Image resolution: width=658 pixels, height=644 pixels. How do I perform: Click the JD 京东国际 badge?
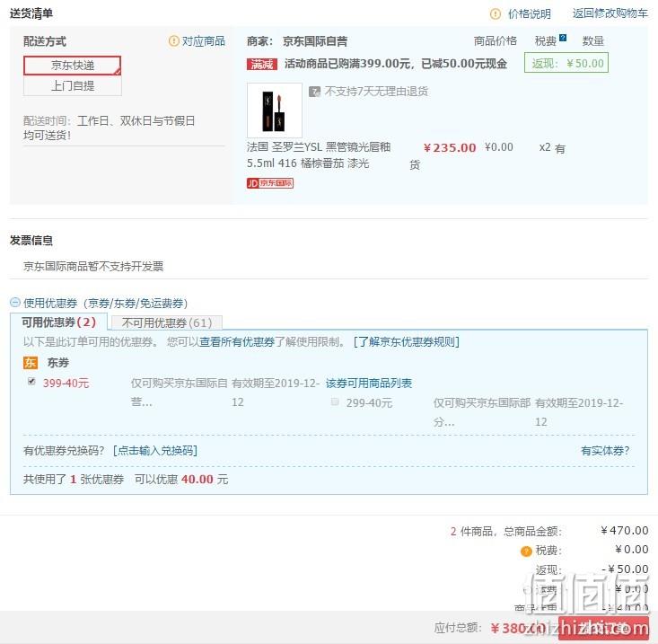pyautogui.click(x=270, y=183)
